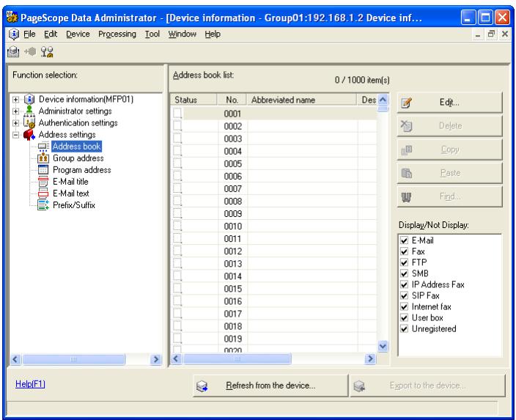This screenshot has height=420, width=516.
Task: Click the address list scroll down arrow
Action: (x=383, y=346)
